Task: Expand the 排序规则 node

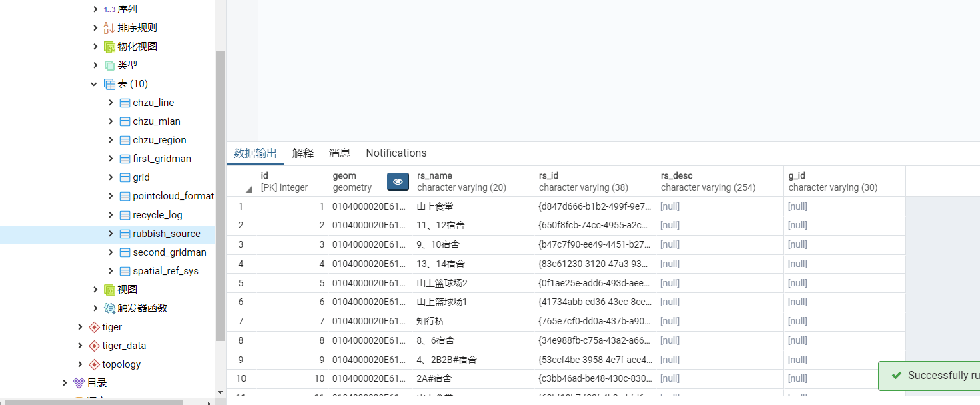Action: point(95,28)
